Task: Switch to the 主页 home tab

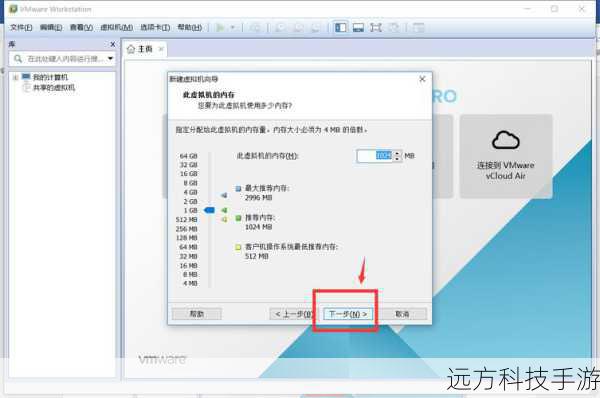Action: 145,49
